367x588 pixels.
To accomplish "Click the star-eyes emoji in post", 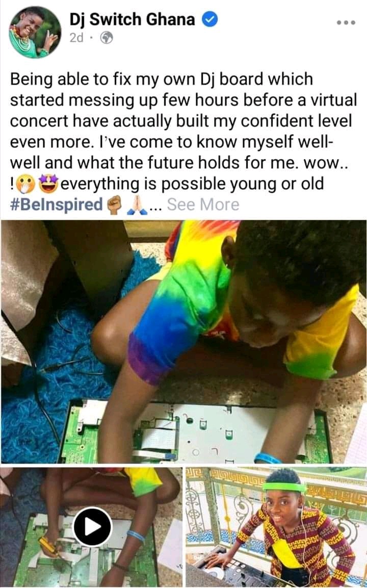I will (x=48, y=184).
